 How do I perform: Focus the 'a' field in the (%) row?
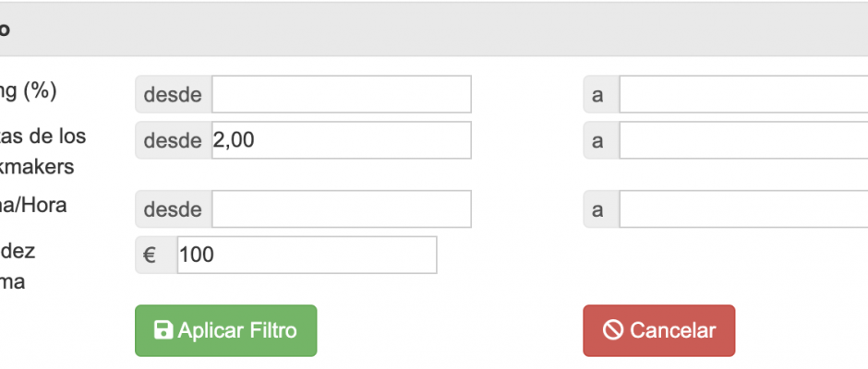click(742, 94)
